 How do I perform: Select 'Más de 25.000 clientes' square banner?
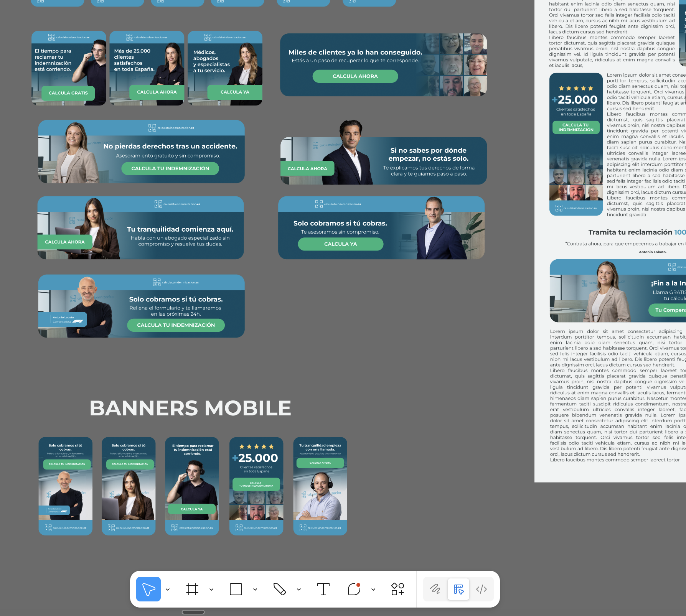pyautogui.click(x=147, y=68)
